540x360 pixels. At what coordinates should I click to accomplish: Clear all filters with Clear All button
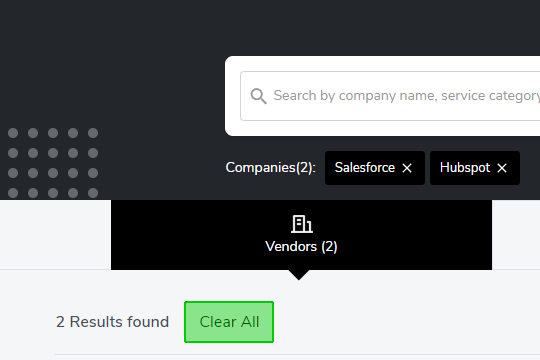229,322
